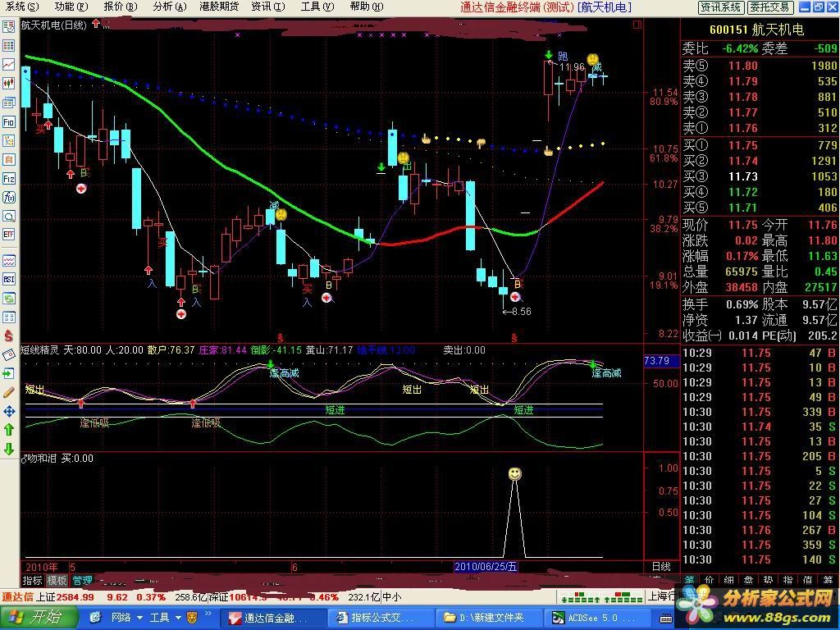Open the 网络 dropdown in taskbar
840x630 pixels.
[127, 618]
